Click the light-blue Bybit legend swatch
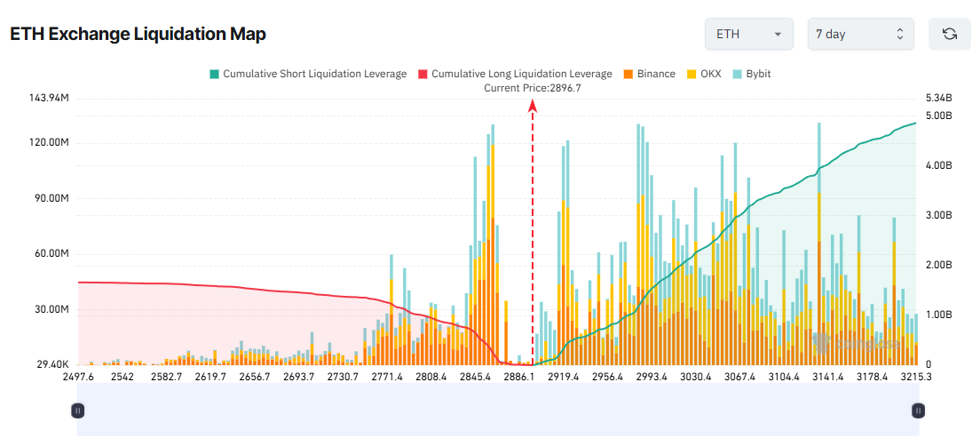Screen dimensions: 980x446 (737, 74)
